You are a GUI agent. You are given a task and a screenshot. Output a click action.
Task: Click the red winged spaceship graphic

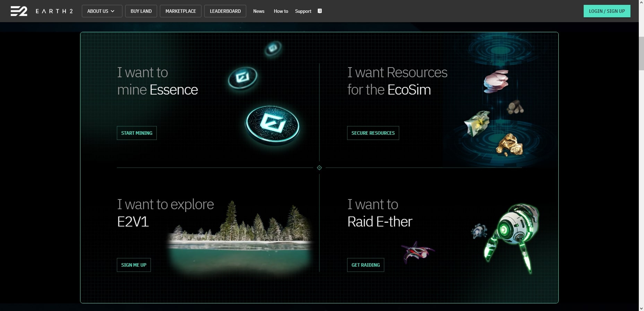[417, 252]
